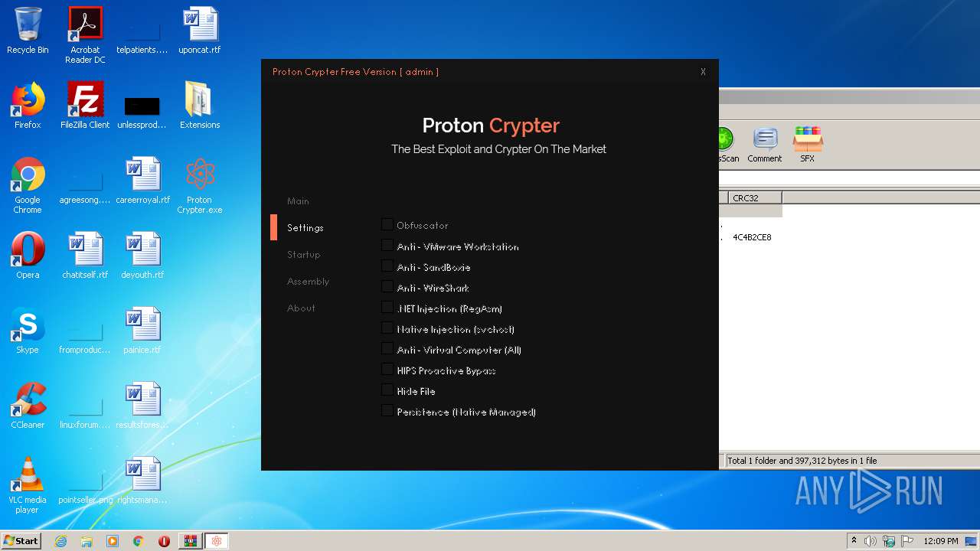
Task: Open VLC media player shortcut
Action: [x=28, y=485]
